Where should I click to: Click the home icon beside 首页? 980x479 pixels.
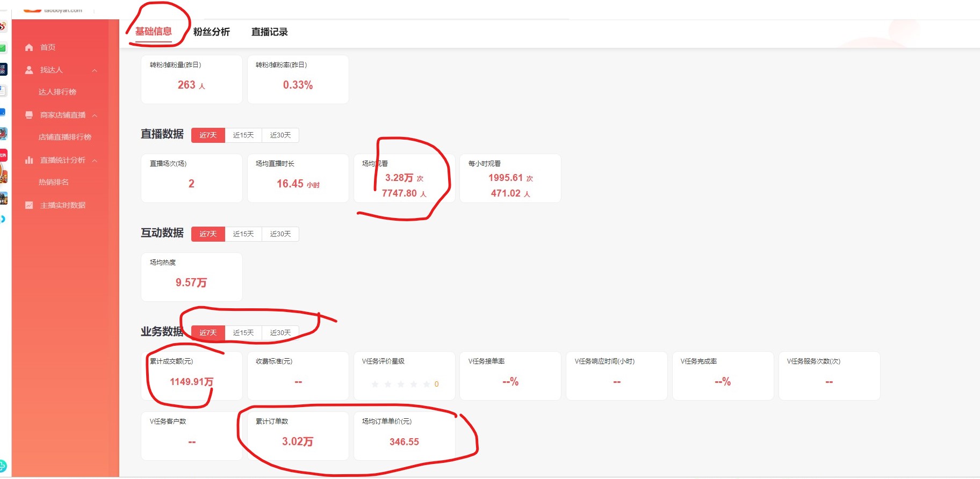[29, 47]
